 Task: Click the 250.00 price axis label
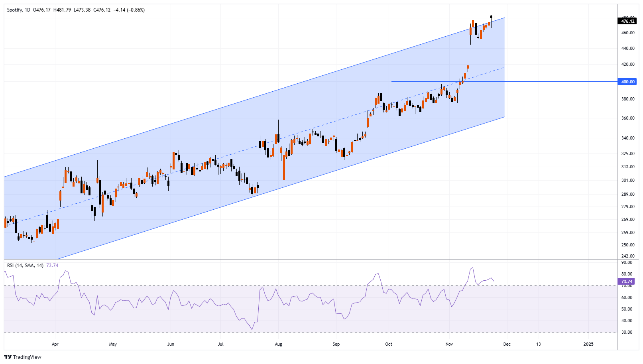628,245
